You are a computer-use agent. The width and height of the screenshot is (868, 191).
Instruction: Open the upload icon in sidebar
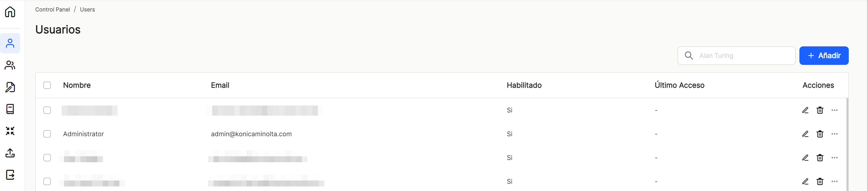10,153
